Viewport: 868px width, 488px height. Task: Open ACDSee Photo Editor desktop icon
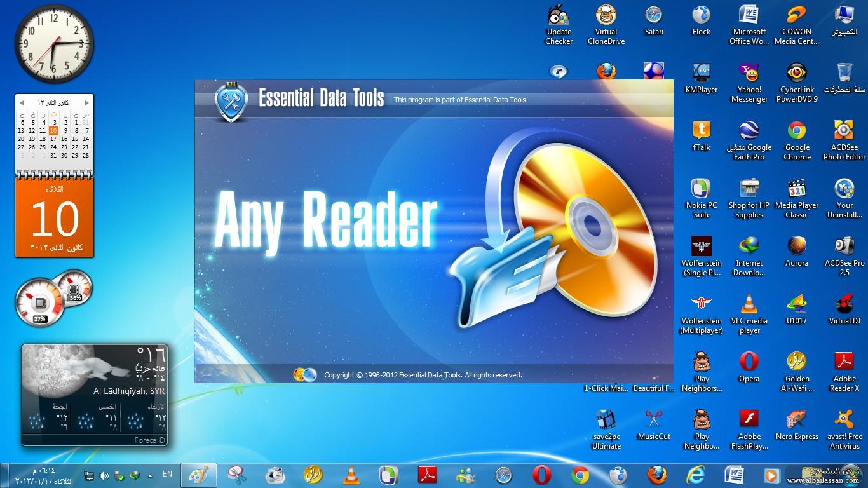[844, 141]
